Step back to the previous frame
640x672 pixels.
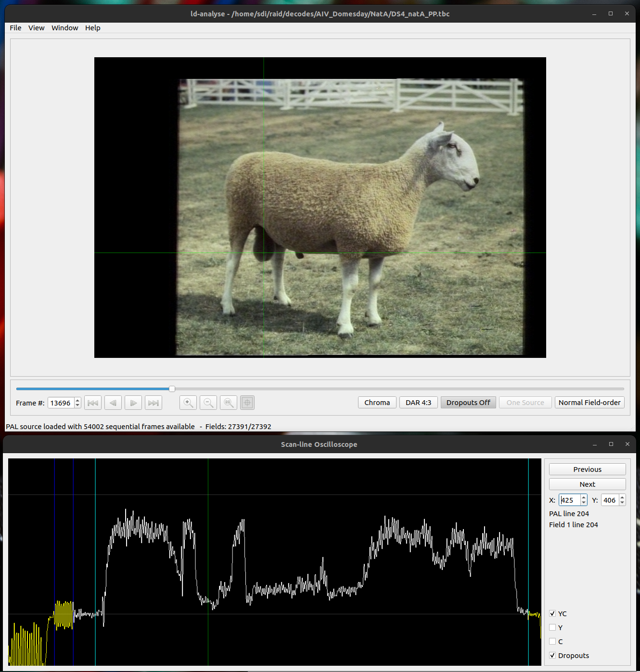tap(113, 403)
